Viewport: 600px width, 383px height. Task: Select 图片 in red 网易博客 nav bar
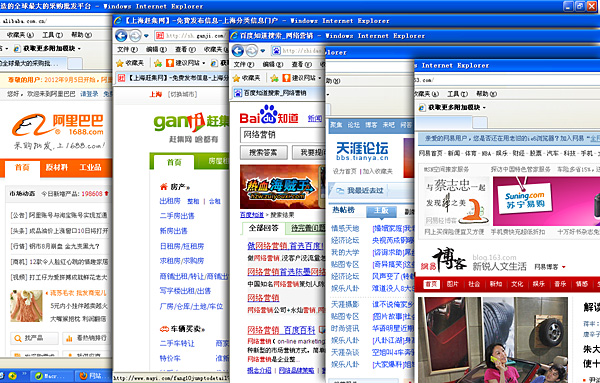coord(452,284)
